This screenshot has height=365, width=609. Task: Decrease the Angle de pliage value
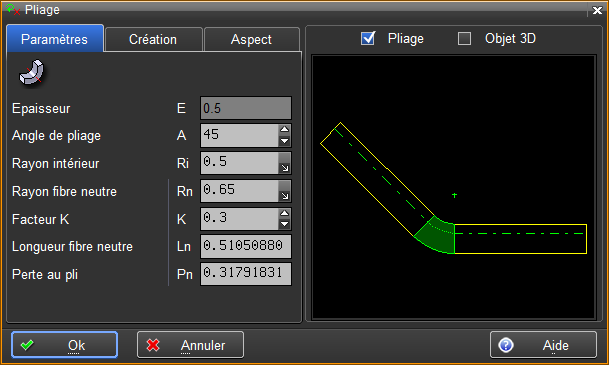(285, 141)
